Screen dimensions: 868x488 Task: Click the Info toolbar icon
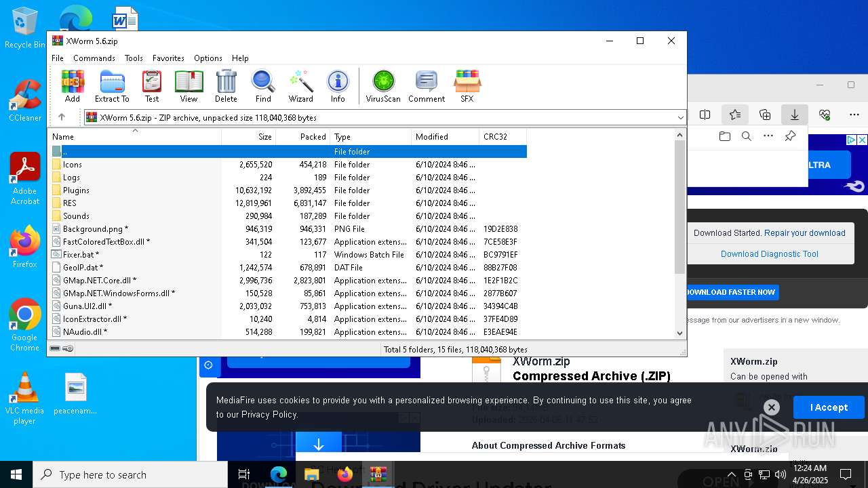tap(338, 86)
